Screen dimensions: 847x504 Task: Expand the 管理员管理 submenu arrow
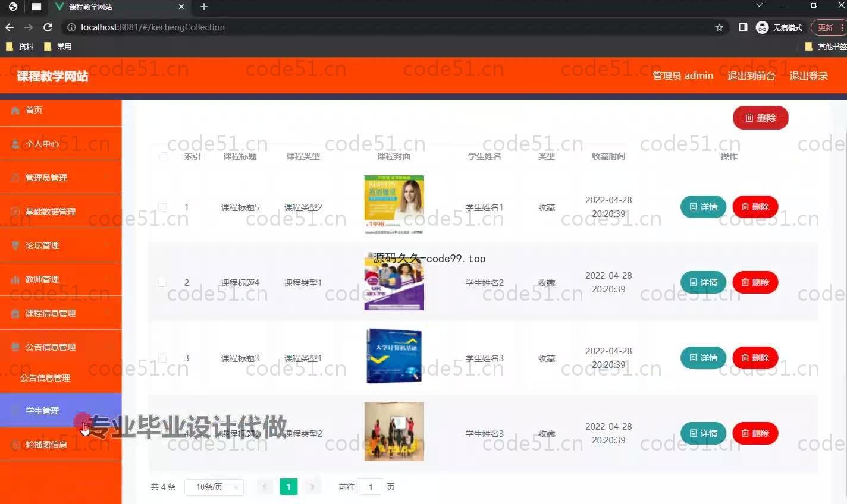click(107, 178)
